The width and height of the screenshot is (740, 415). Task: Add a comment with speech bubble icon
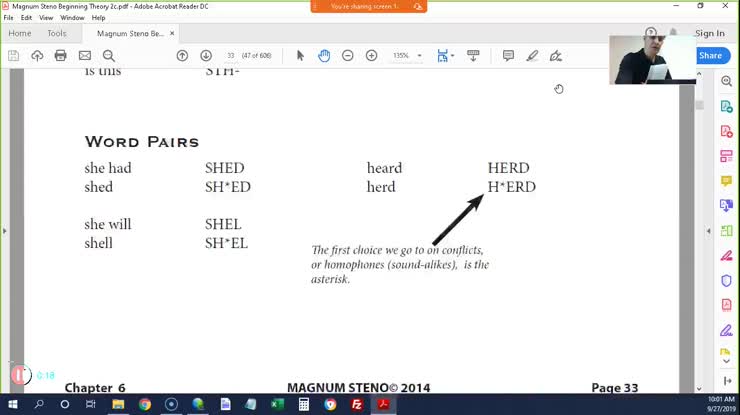tap(508, 56)
